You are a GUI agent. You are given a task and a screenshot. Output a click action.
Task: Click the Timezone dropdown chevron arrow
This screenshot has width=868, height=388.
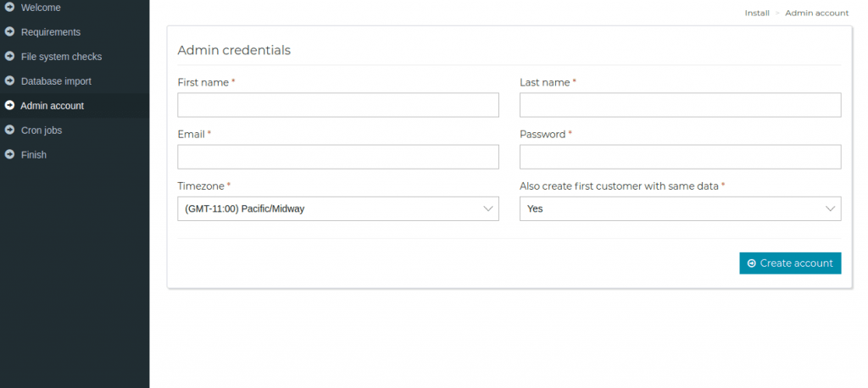point(487,208)
